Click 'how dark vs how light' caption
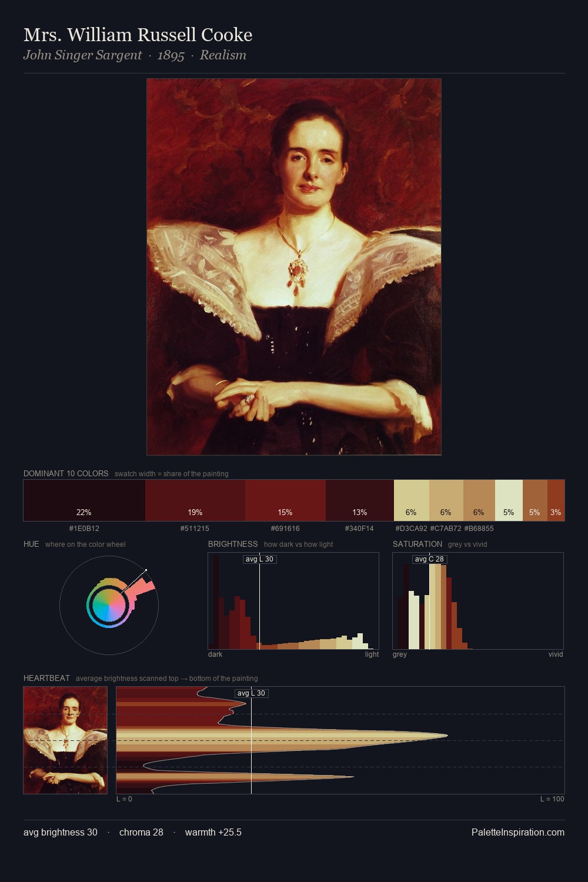The image size is (588, 882). pyautogui.click(x=298, y=544)
